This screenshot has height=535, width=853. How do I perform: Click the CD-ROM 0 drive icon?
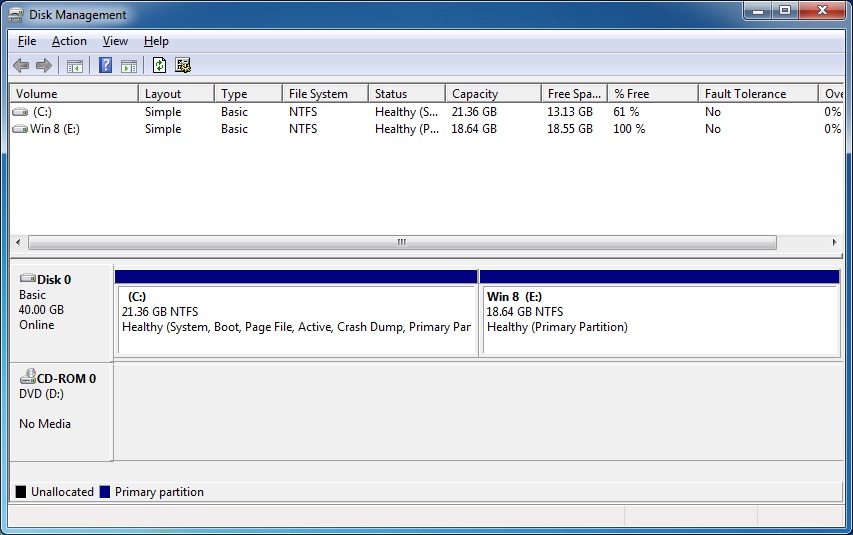tap(28, 377)
